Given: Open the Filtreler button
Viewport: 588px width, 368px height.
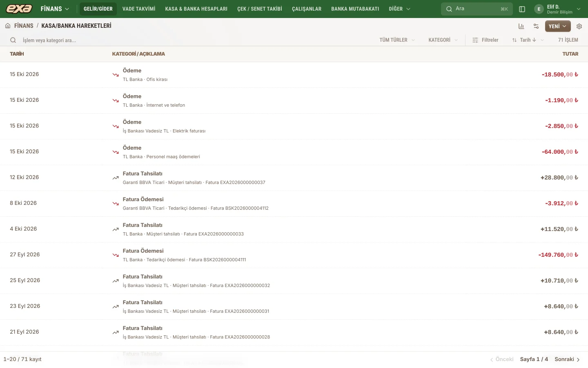Looking at the screenshot, I should tap(485, 40).
